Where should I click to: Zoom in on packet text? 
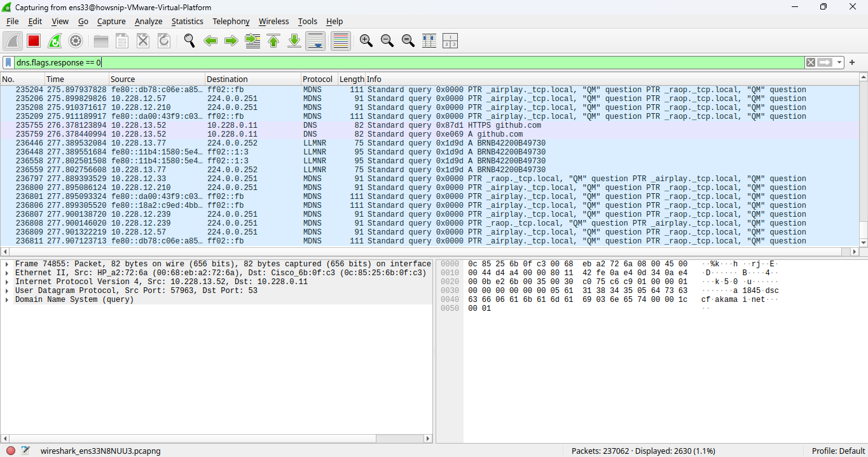pyautogui.click(x=366, y=41)
